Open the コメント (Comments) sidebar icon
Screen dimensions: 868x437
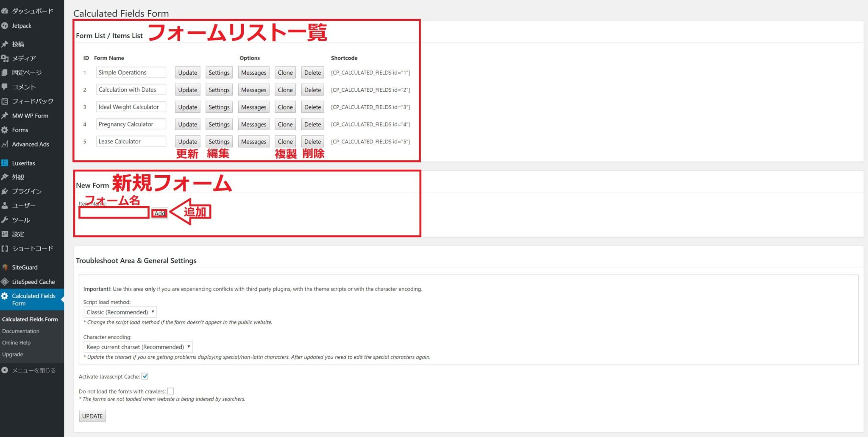tap(5, 87)
